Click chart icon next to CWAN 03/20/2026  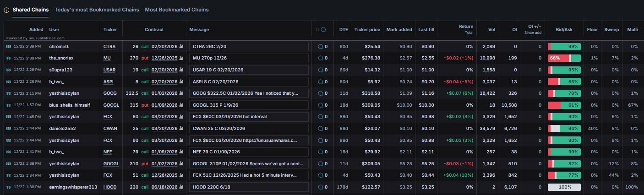tap(181, 128)
